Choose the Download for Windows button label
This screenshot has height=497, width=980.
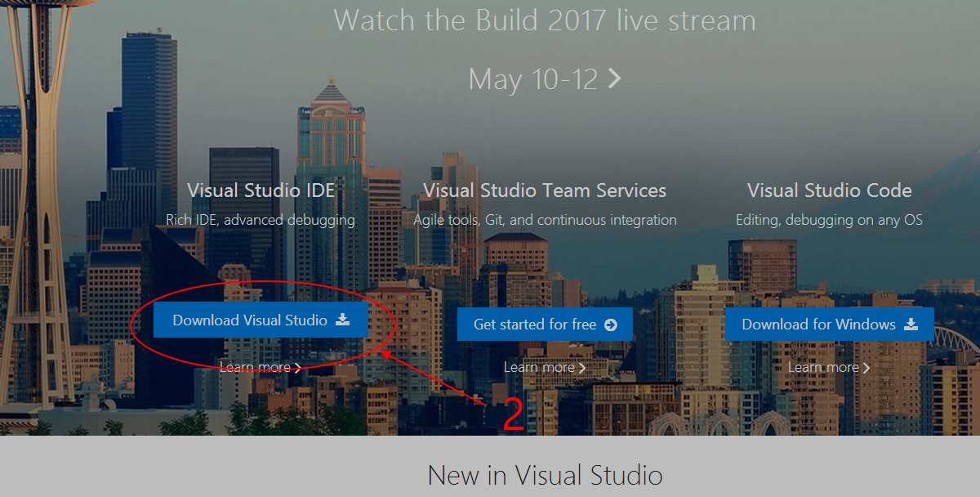[x=818, y=325]
